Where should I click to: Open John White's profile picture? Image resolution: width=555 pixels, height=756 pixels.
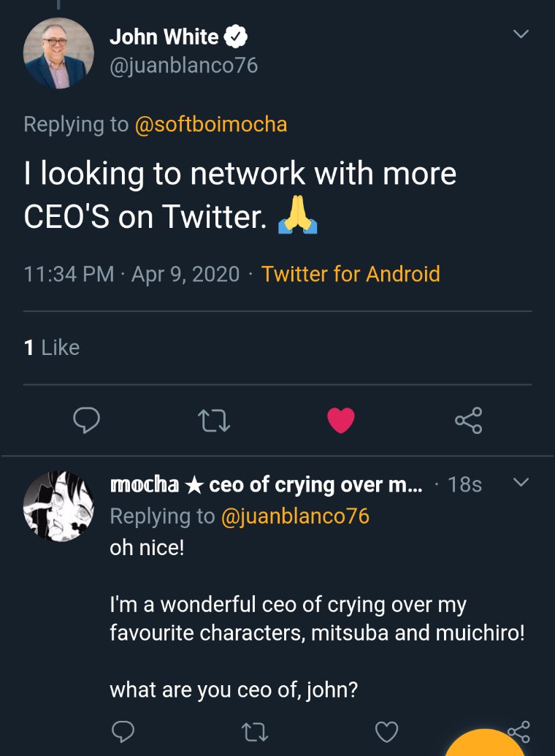58,53
